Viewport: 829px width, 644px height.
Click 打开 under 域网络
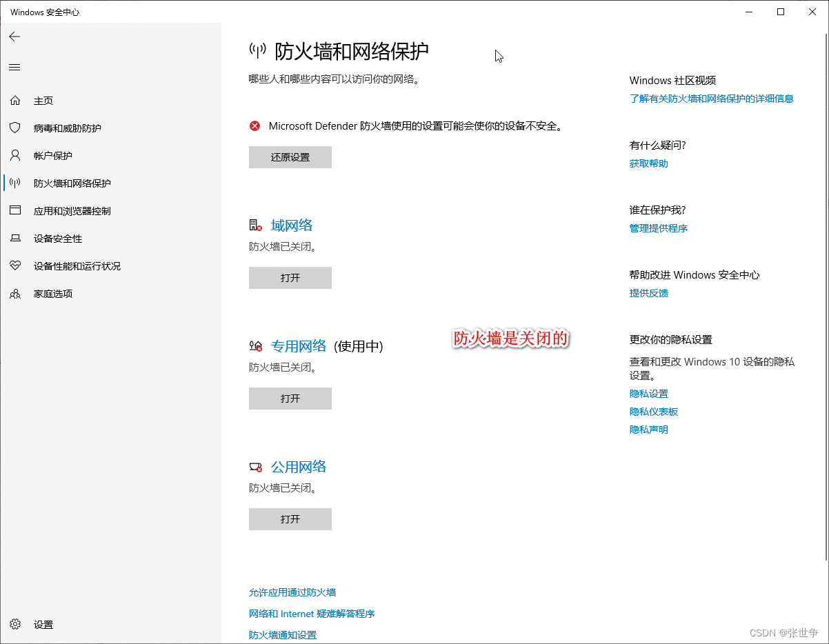tap(290, 278)
